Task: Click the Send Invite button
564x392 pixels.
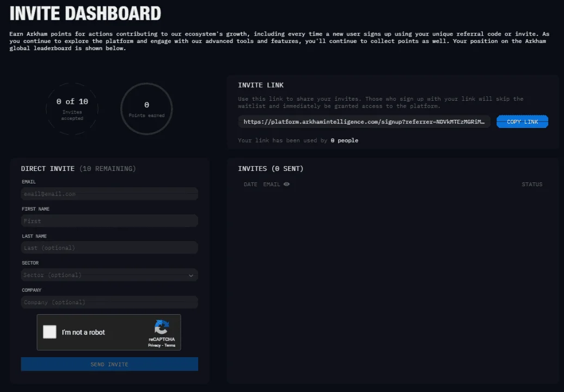Action: [109, 364]
